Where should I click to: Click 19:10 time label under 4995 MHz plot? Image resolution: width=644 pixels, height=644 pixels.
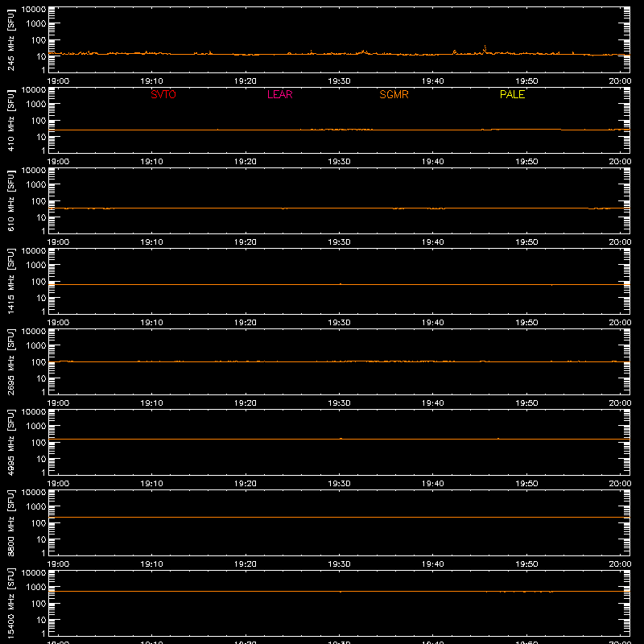151,484
